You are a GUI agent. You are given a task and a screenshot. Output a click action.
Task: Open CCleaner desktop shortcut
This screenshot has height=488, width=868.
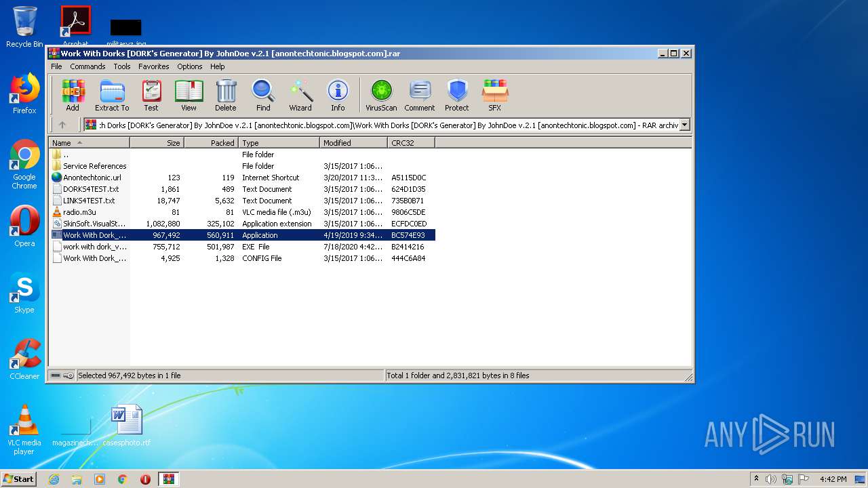[x=24, y=359]
